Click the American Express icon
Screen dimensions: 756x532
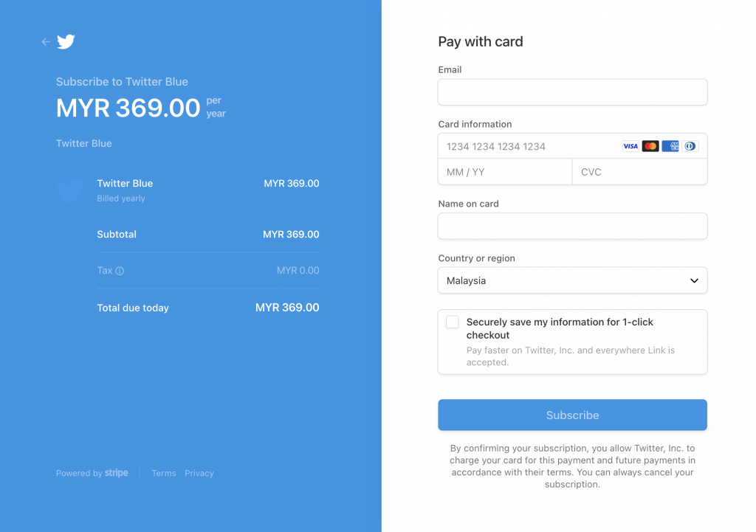[x=670, y=145]
